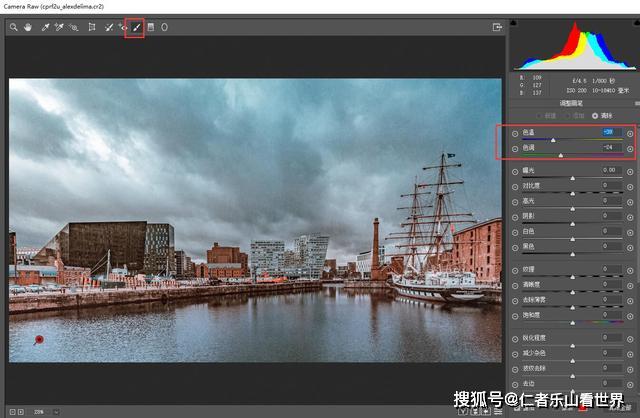Increase 饱和度 with its plus icon
This screenshot has width=640, height=418.
point(630,316)
